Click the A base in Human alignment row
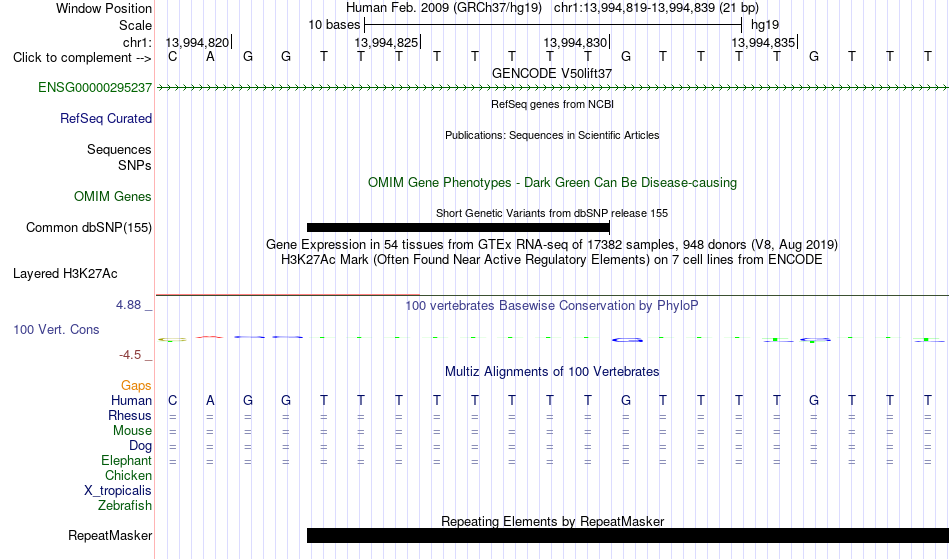Screen dimensions: 950x559 (210, 401)
